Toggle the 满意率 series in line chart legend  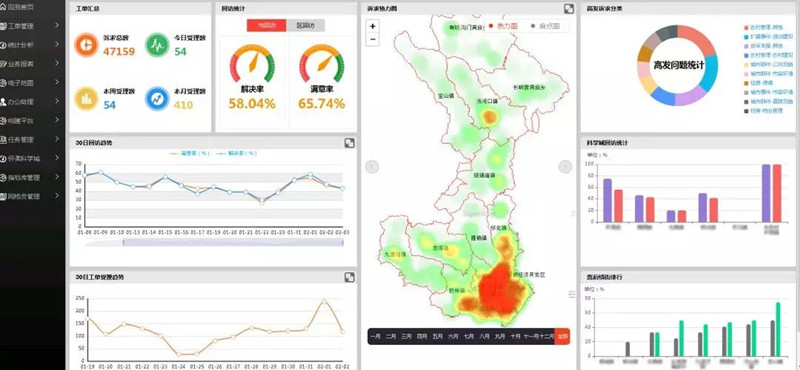[x=185, y=153]
